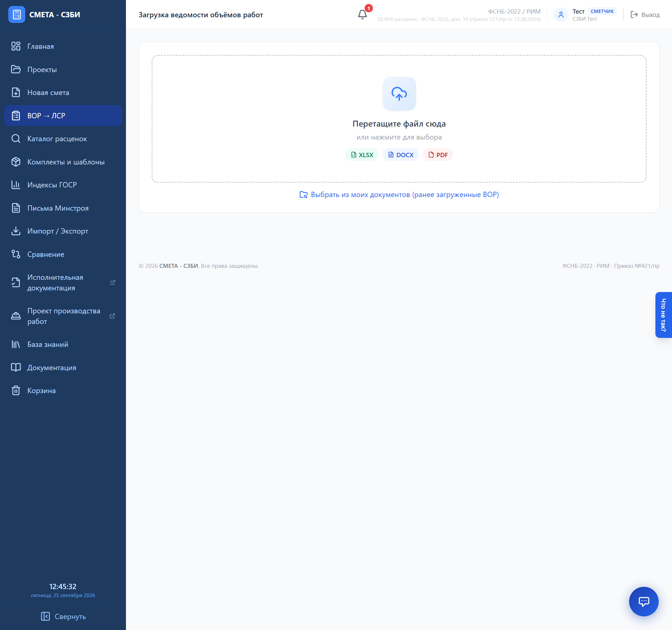The width and height of the screenshot is (672, 630).
Task: Click the ФСНБ-2022 / РИМ header label
Action: coord(514,12)
